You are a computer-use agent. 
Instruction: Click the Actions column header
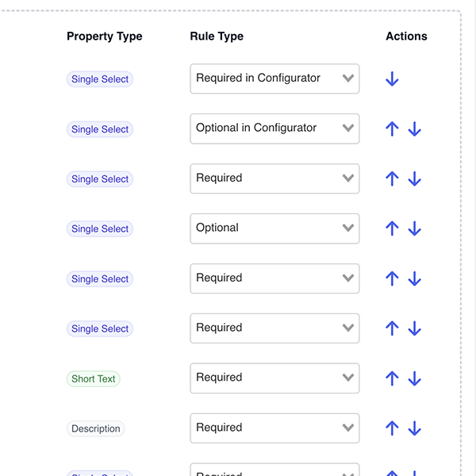pos(406,36)
